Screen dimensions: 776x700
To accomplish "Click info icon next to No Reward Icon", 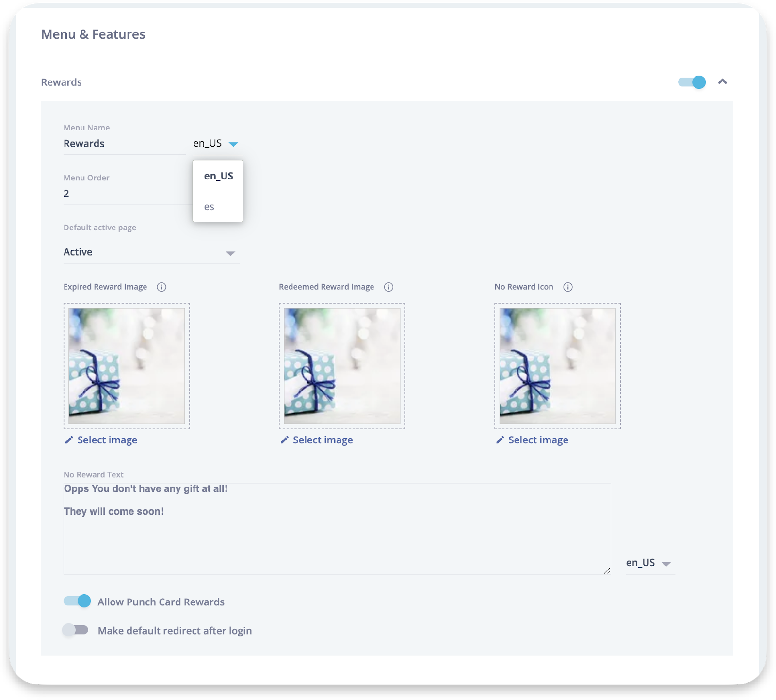I will point(568,287).
